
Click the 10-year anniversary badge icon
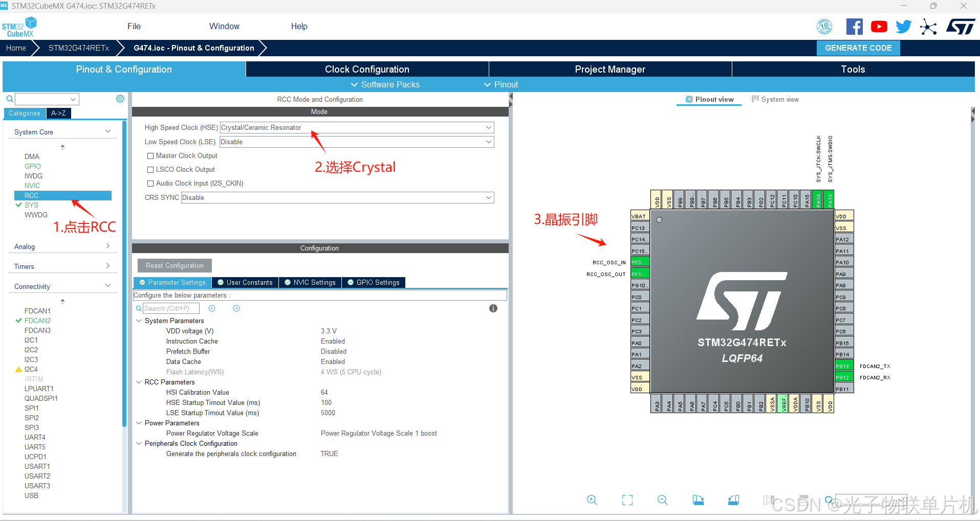824,27
